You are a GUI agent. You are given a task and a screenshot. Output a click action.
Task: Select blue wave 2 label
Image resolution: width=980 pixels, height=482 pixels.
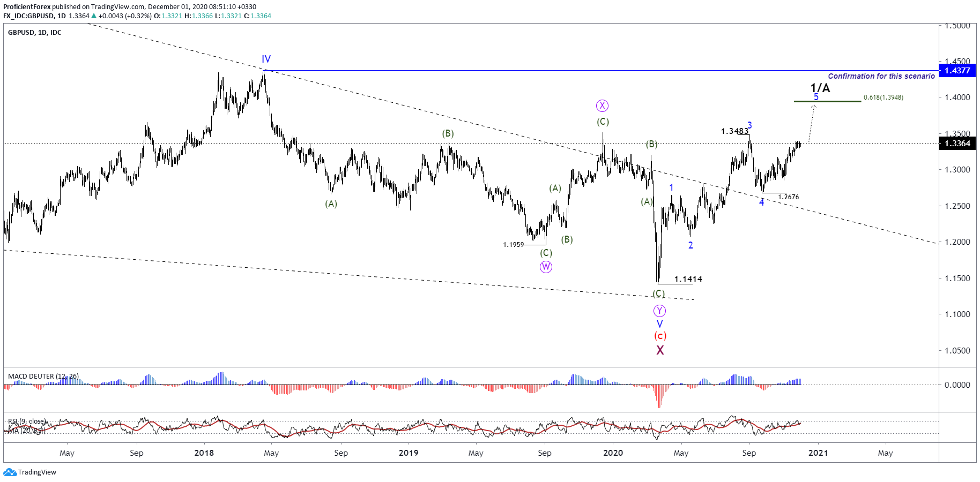691,245
